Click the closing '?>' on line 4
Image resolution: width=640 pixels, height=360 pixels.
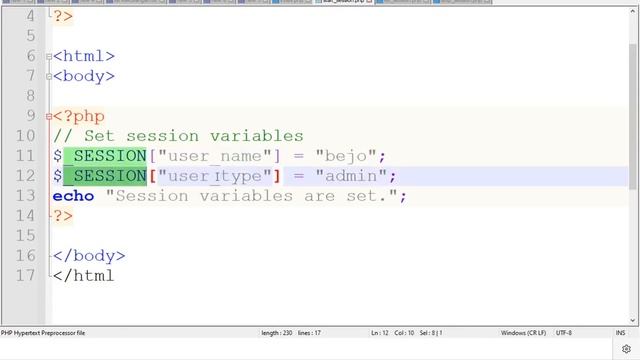pyautogui.click(x=63, y=16)
